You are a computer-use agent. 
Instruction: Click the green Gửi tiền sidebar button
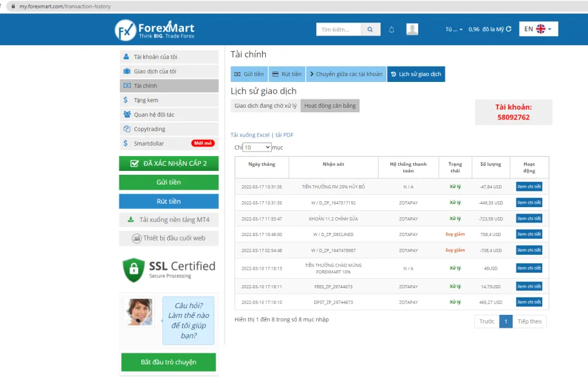168,182
